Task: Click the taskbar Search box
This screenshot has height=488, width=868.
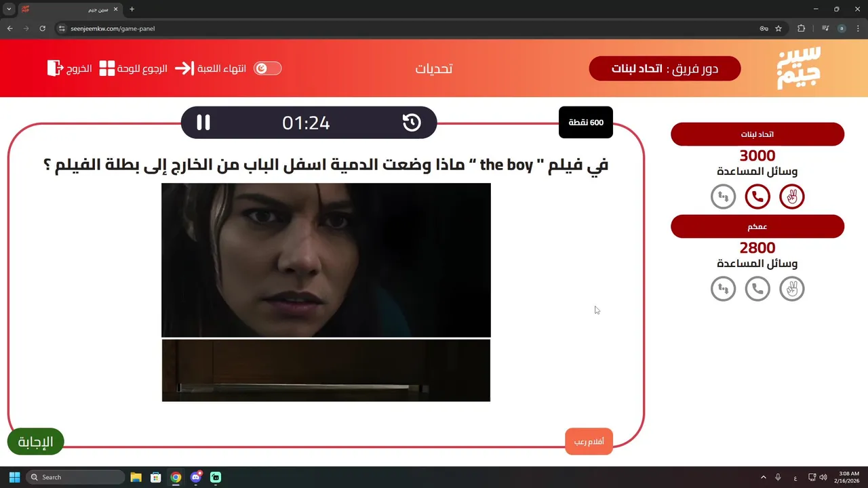Action: pos(75,477)
